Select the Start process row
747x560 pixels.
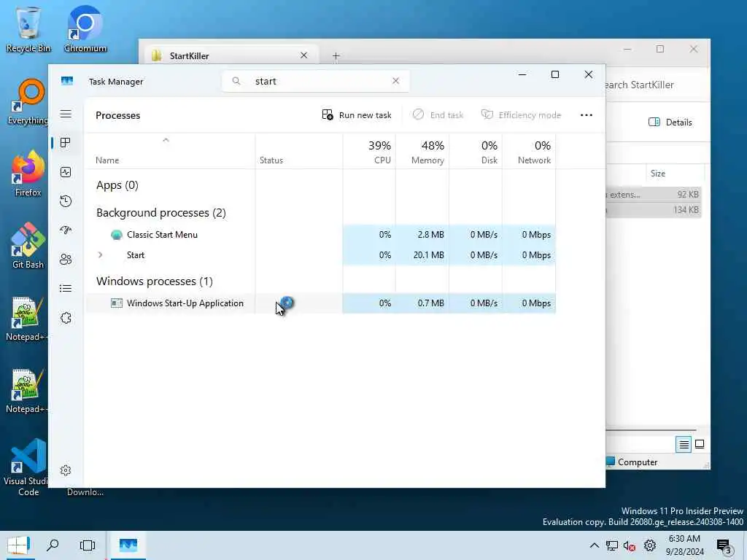(x=321, y=254)
